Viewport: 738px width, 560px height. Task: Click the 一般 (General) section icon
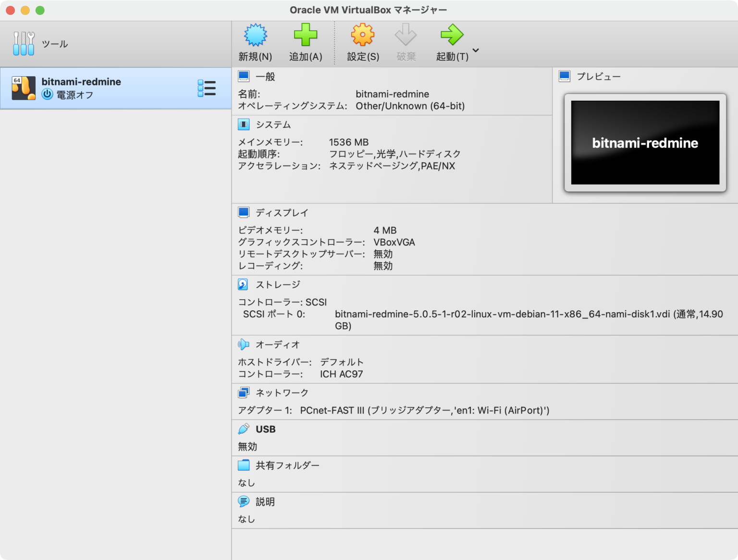[244, 76]
